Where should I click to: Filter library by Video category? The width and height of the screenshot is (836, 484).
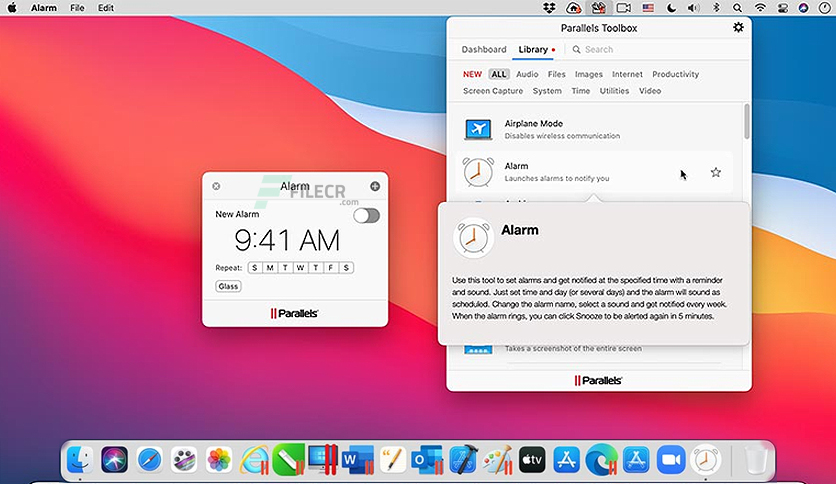[650, 91]
